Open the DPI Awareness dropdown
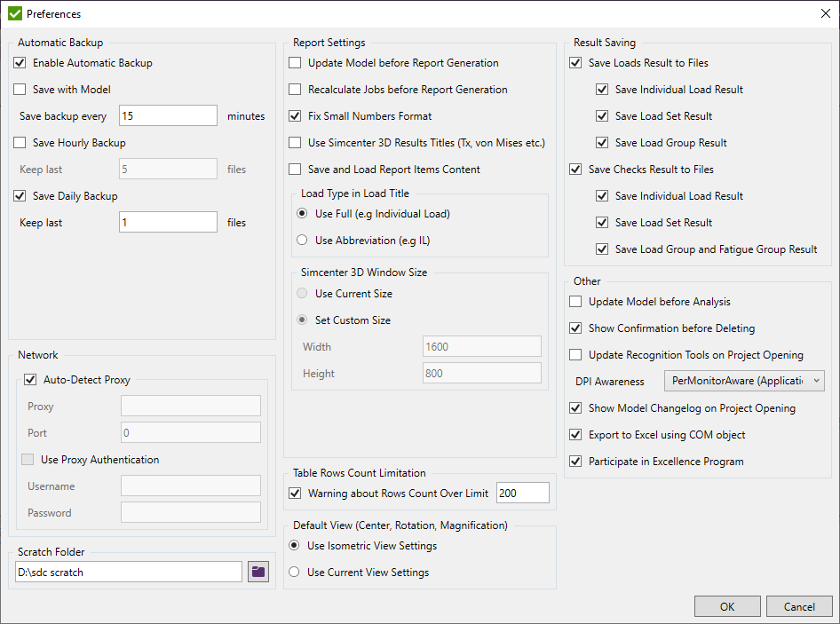 click(x=744, y=381)
